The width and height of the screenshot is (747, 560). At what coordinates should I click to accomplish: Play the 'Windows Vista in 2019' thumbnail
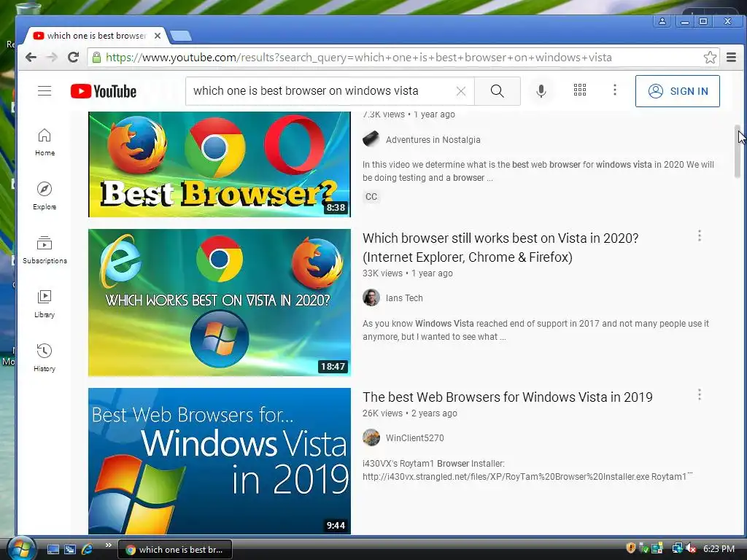coord(219,461)
